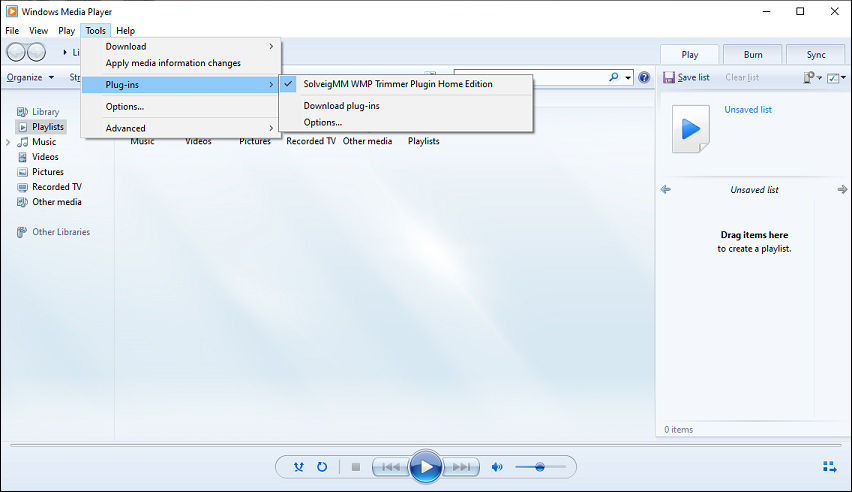This screenshot has height=492, width=852.
Task: Close the Tools menu in the menu bar
Action: [96, 30]
